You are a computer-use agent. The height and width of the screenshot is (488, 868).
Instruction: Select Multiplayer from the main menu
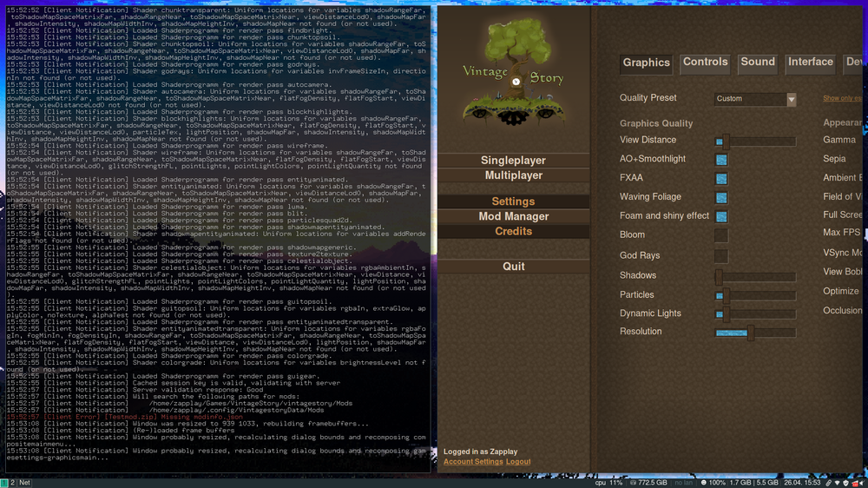513,175
